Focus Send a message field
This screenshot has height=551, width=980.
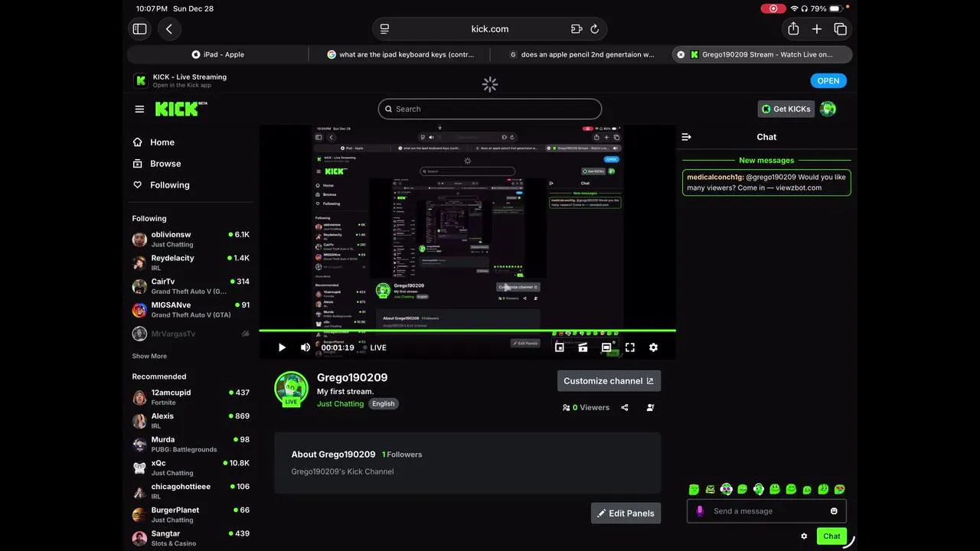click(x=766, y=511)
